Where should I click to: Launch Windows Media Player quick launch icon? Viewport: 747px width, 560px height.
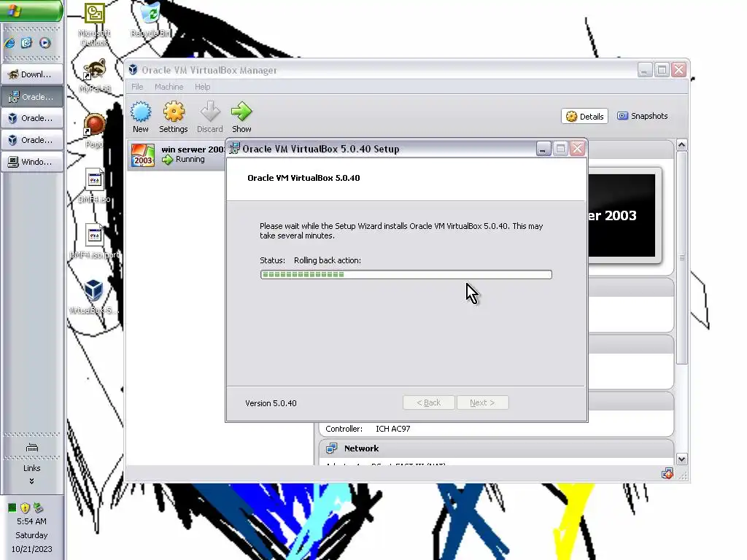[44, 43]
